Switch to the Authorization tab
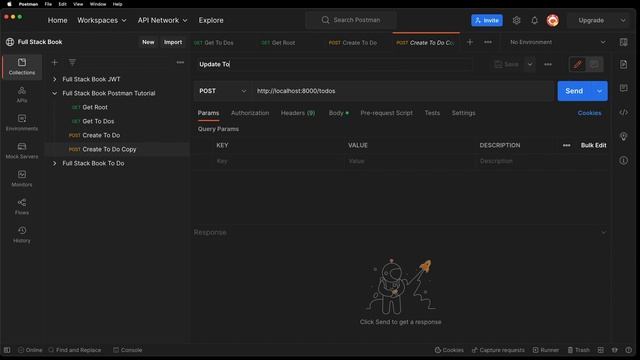Viewport: 640px width, 360px height. pyautogui.click(x=250, y=113)
